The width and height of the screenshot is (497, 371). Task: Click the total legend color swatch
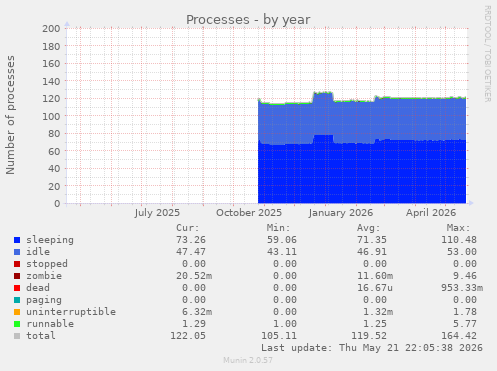click(x=17, y=336)
